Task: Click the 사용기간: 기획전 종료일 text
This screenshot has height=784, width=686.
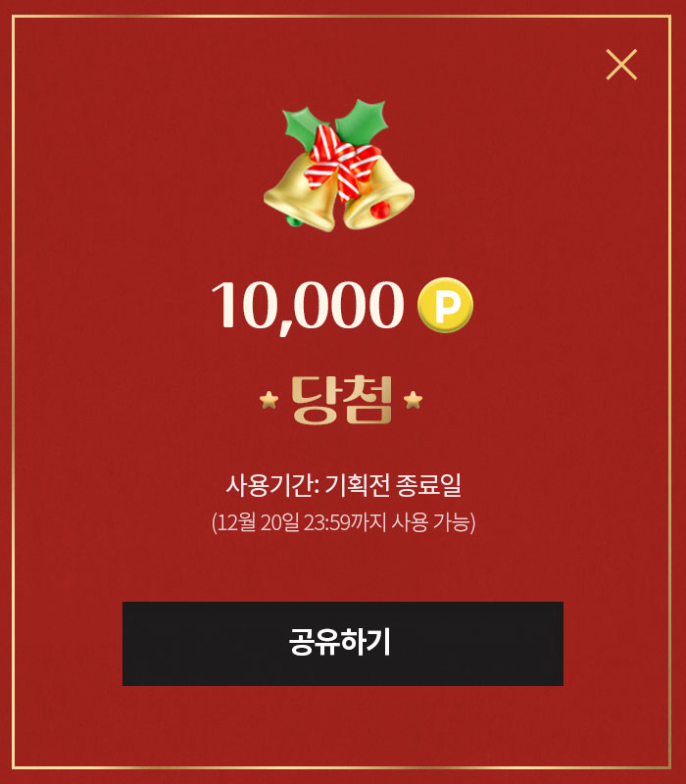Action: pos(343,484)
